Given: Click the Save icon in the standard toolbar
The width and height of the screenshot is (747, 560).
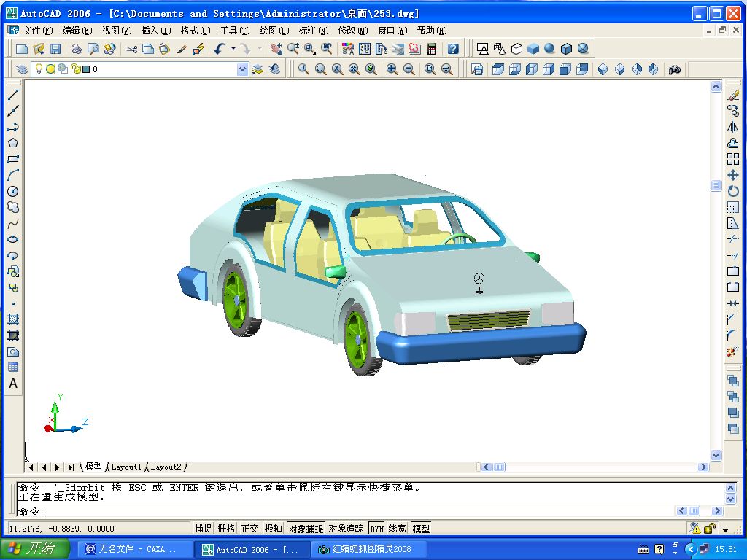Looking at the screenshot, I should coord(55,49).
